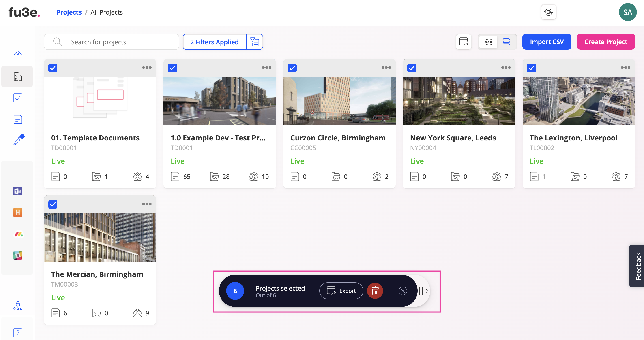This screenshot has width=644, height=340.
Task: Open more options for 1.0 Example Dev
Action: coord(266,68)
